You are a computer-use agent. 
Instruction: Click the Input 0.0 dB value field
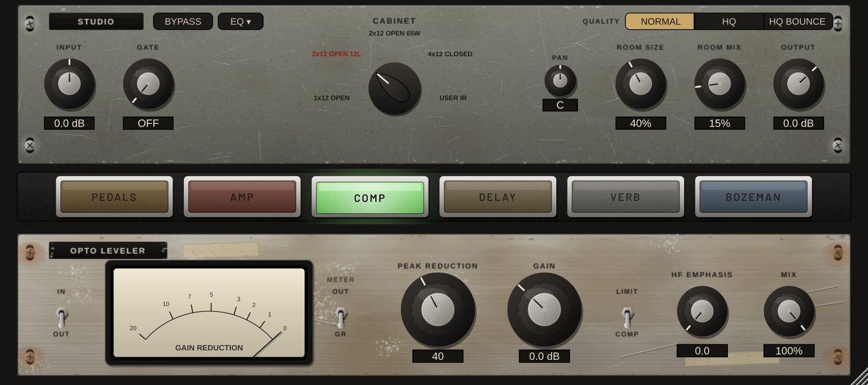click(x=69, y=123)
